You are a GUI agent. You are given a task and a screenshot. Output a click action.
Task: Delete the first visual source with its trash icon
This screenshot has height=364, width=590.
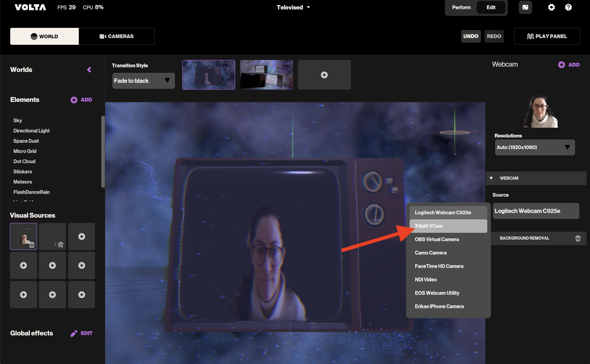point(32,245)
